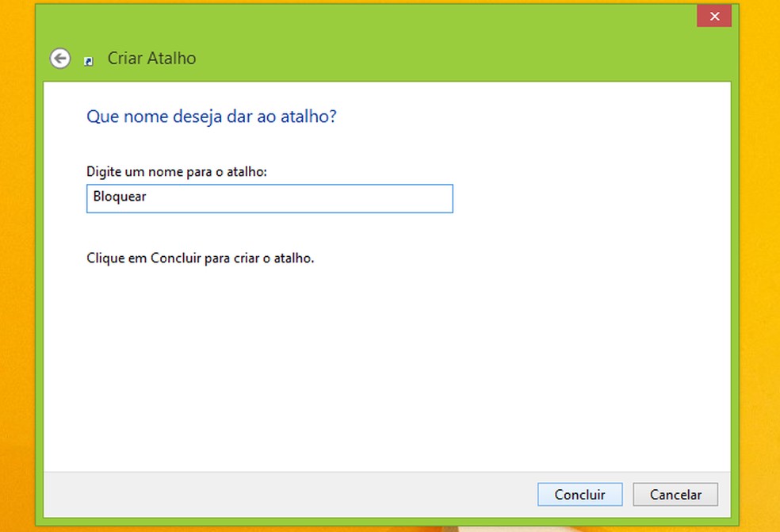Click the shortcut icon beside Criar Atalho
This screenshot has width=780, height=532.
coord(89,61)
